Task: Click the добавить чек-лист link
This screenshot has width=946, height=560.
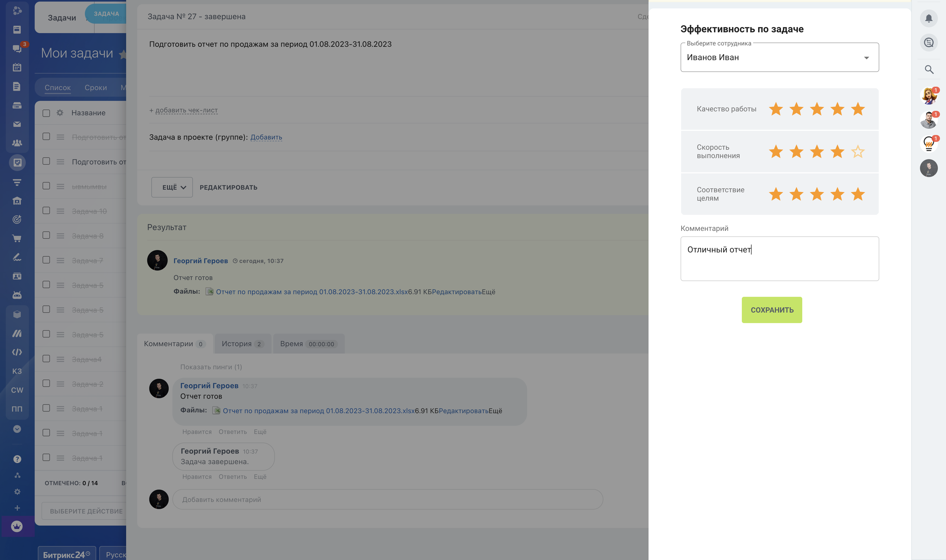Action: pos(186,110)
